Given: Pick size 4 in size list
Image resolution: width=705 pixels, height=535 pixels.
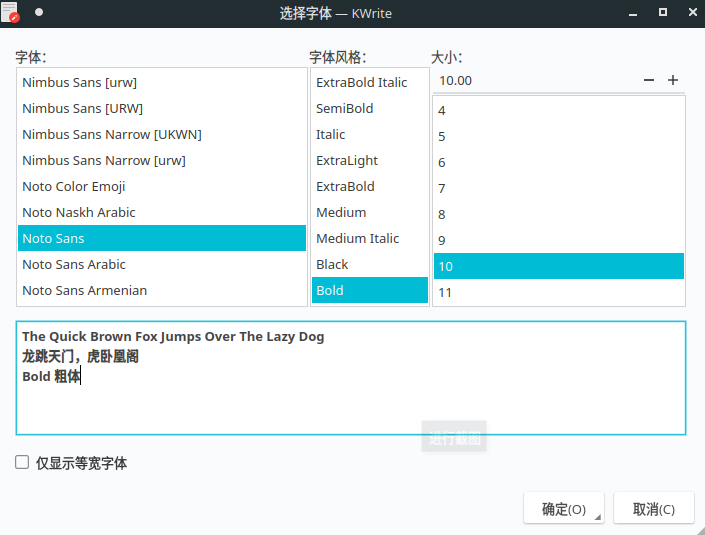Looking at the screenshot, I should click(559, 110).
